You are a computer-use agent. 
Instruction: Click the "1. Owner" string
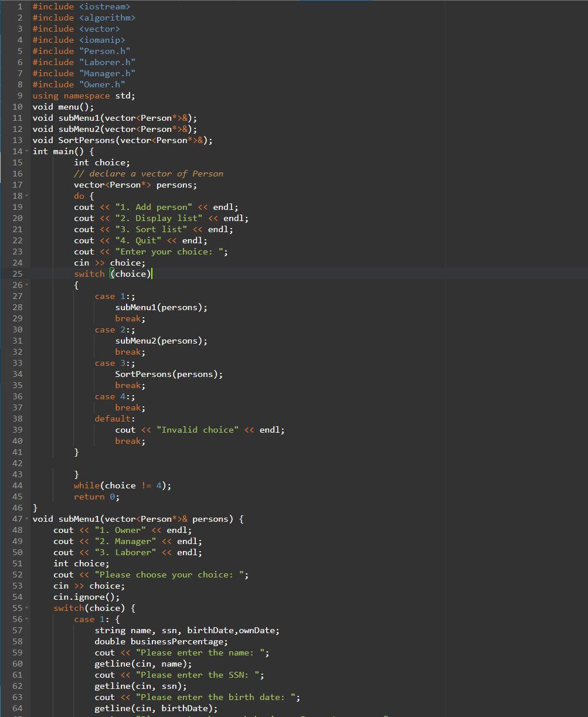[x=120, y=530]
